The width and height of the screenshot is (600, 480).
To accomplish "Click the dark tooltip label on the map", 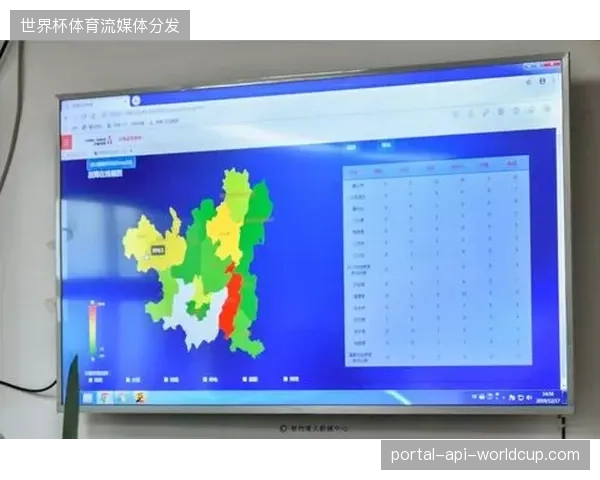I will 158,250.
